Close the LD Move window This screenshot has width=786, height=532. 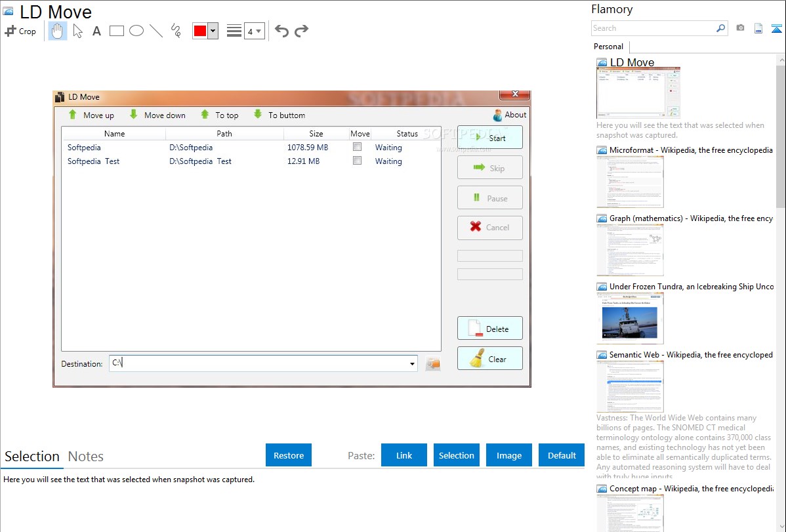pos(515,94)
